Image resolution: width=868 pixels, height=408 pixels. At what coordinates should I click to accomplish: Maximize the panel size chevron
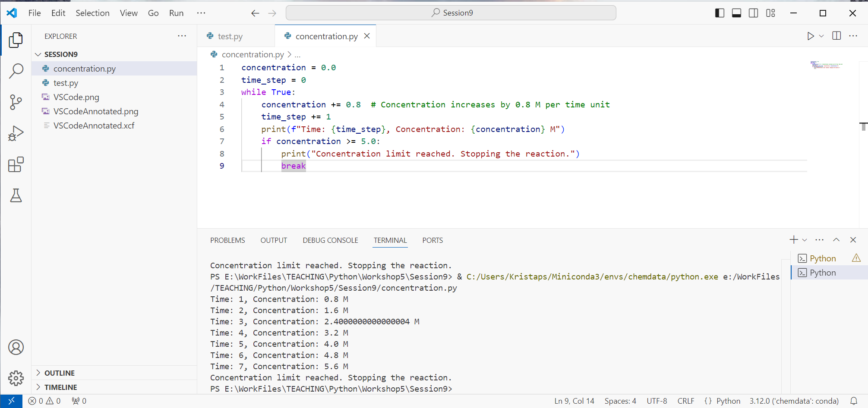click(836, 240)
